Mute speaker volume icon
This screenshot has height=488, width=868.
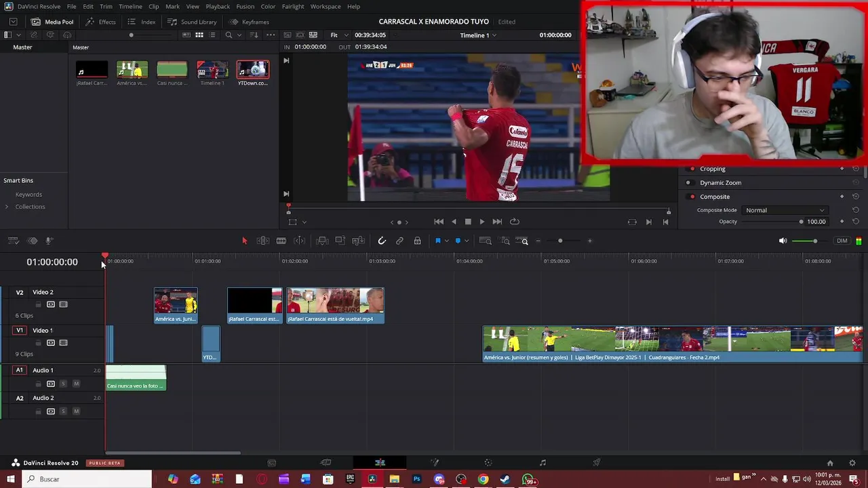pos(783,241)
